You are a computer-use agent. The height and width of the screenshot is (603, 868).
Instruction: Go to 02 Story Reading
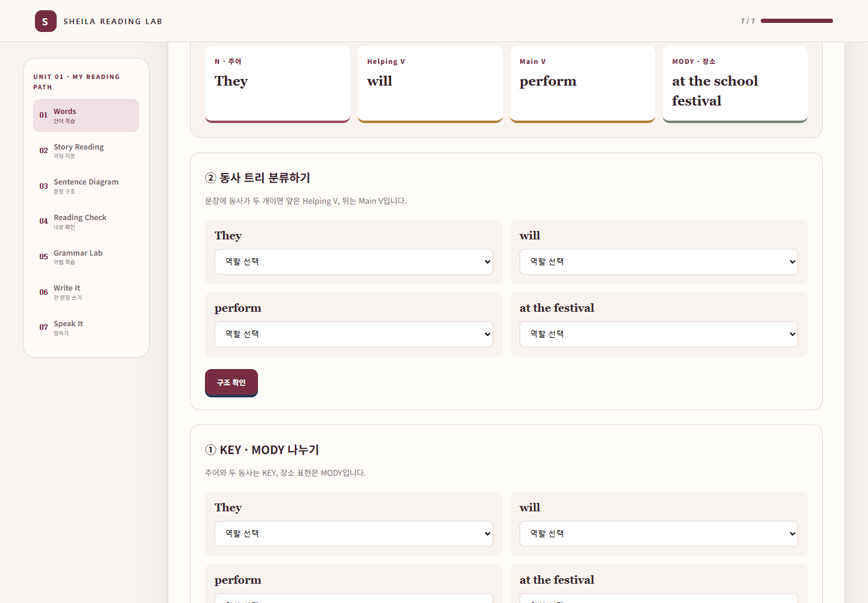click(x=86, y=151)
